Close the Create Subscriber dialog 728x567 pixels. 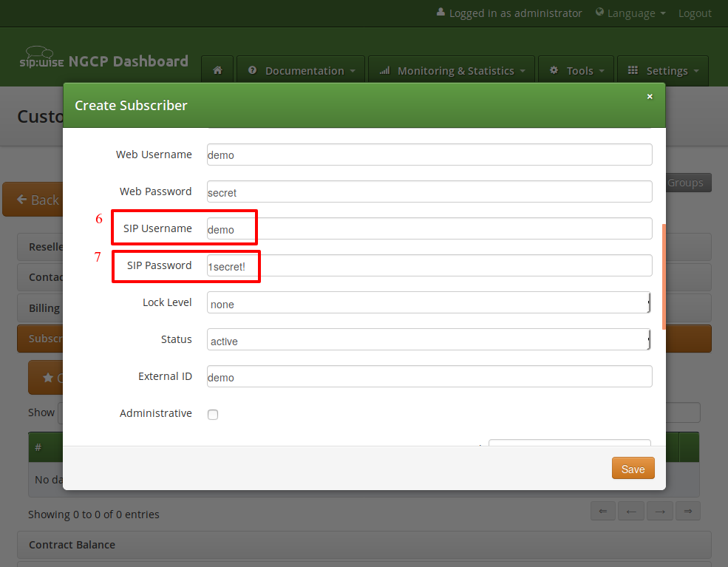pos(650,97)
